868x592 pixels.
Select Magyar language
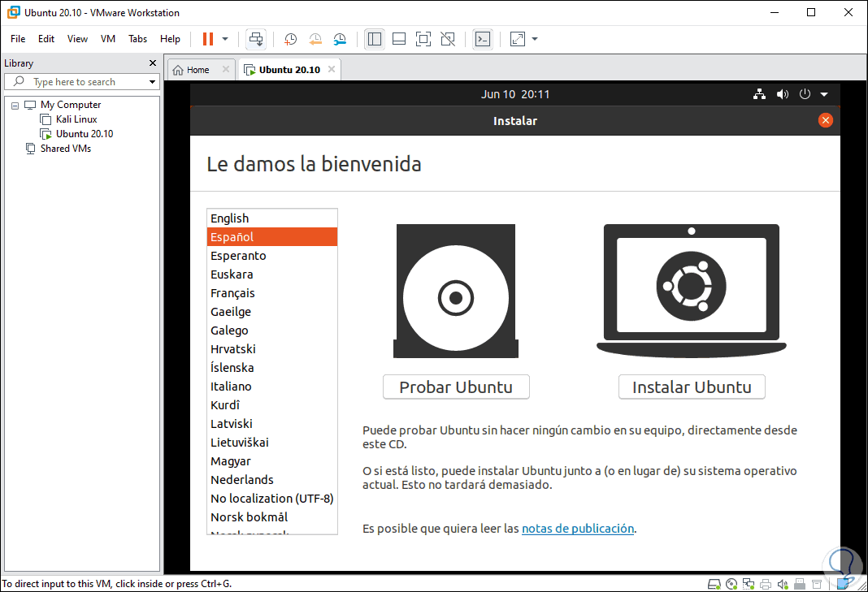click(x=271, y=461)
